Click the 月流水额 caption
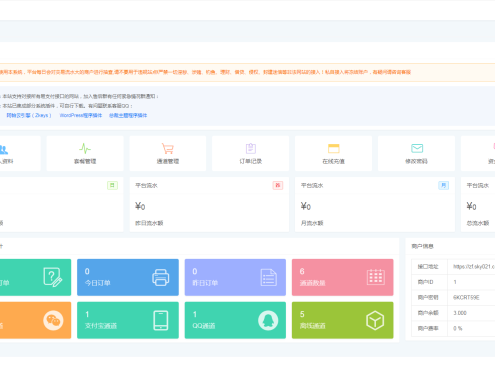This screenshot has height=370, width=495. click(x=312, y=223)
